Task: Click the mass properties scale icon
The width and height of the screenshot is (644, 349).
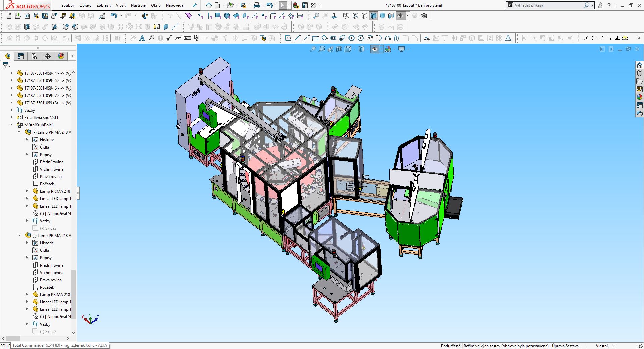Action: (x=145, y=16)
